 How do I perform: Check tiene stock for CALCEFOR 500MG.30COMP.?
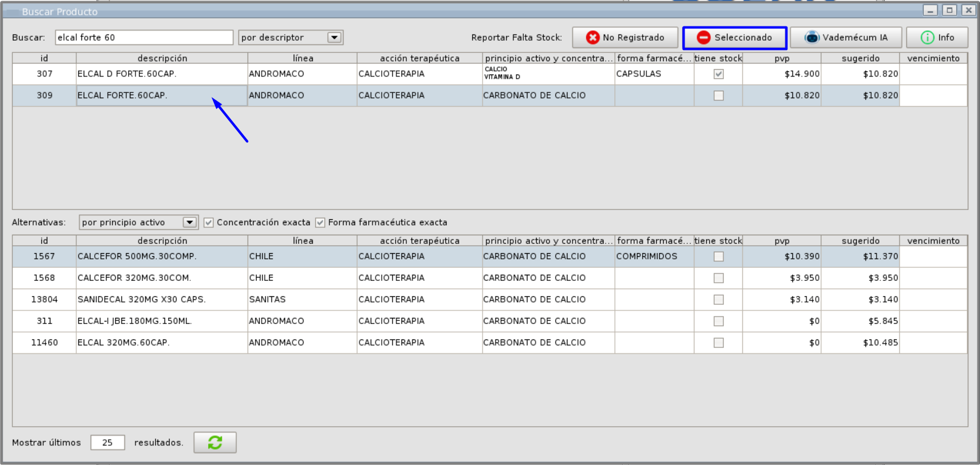tap(718, 256)
